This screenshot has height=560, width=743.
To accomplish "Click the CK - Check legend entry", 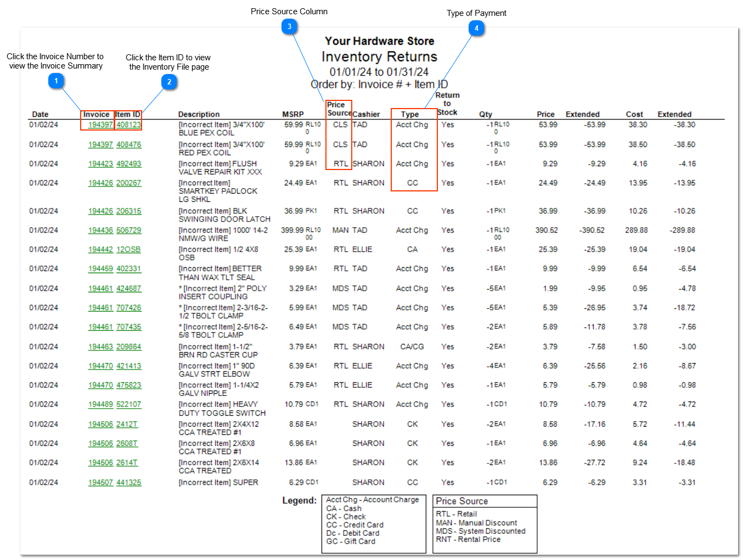I will coord(346,517).
